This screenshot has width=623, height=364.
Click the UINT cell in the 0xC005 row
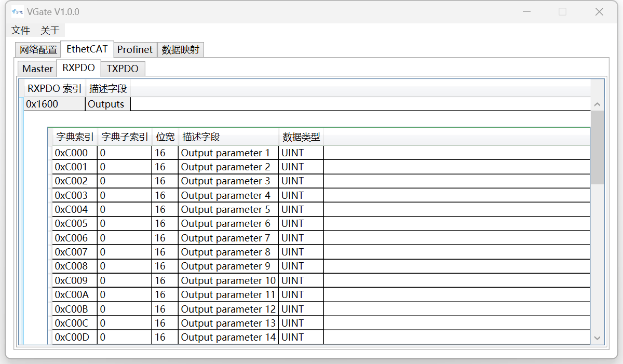pyautogui.click(x=301, y=223)
